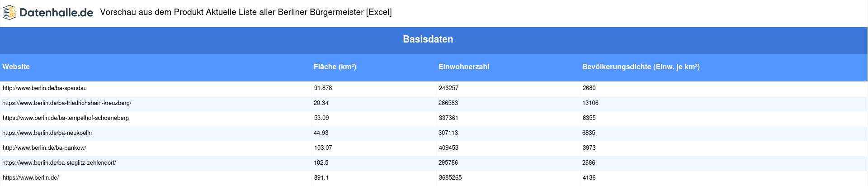868x186 pixels.
Task: Open the ba-neukoelln website URL
Action: coord(47,133)
